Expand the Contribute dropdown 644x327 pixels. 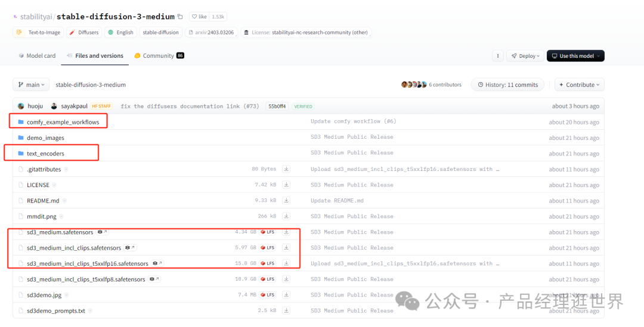pyautogui.click(x=579, y=85)
